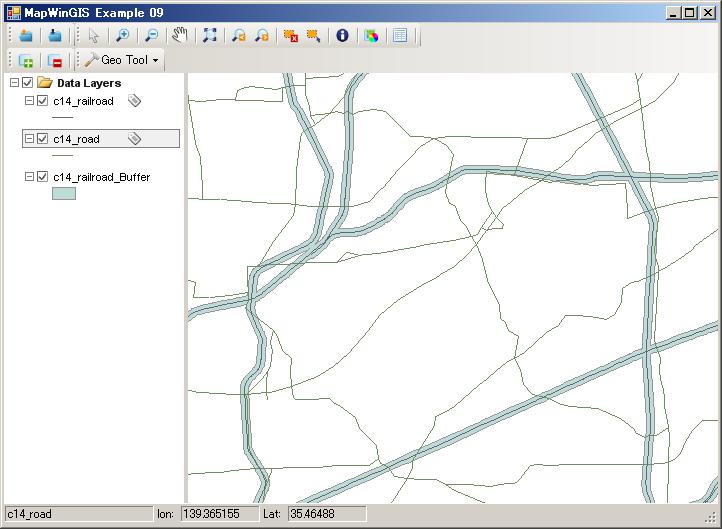This screenshot has height=529, width=722.
Task: Click the longitude value field in status bar
Action: 218,514
